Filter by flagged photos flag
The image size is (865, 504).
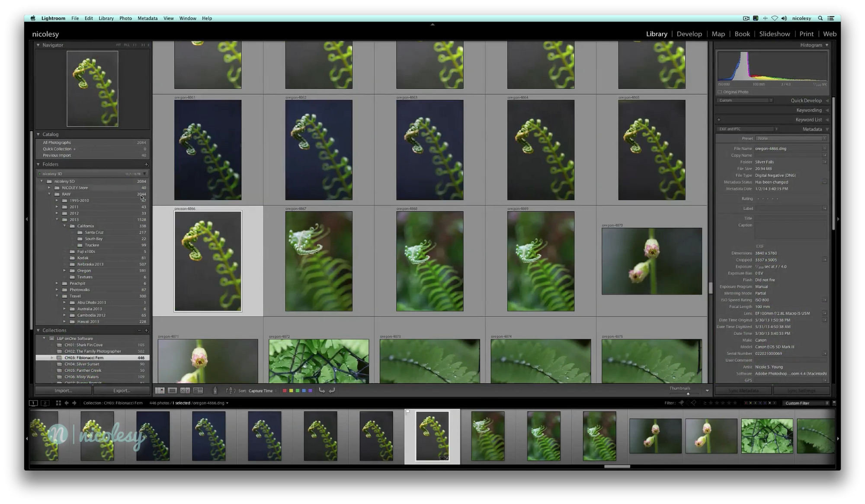(x=682, y=403)
